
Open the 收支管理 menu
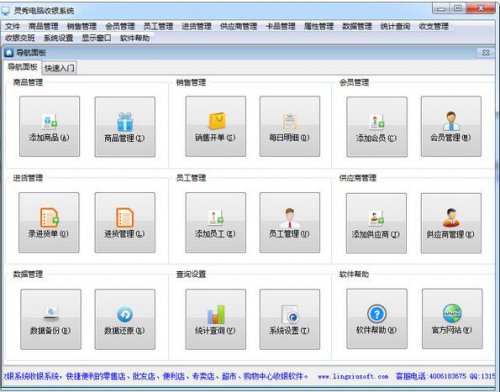tap(434, 26)
